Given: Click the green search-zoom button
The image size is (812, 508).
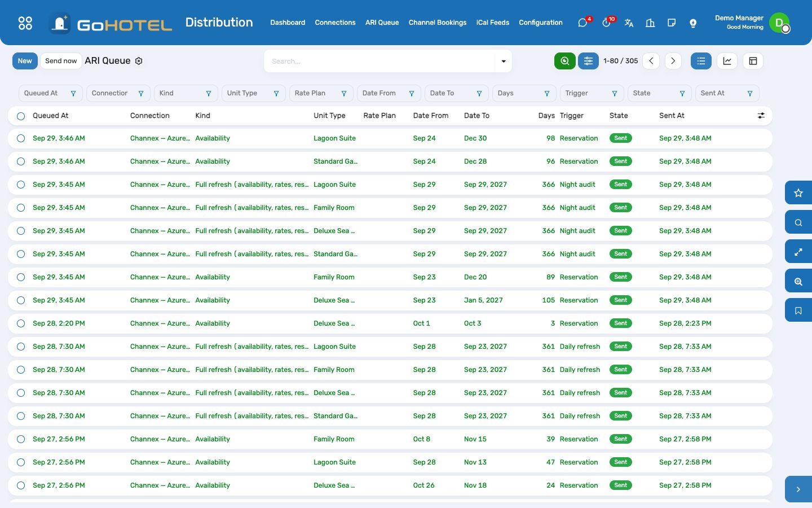Looking at the screenshot, I should 565,61.
